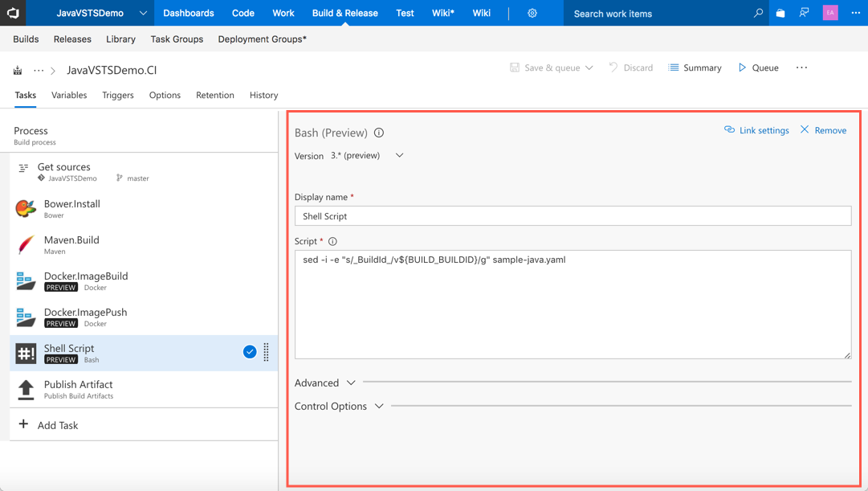Click inside the Display name input field
Viewport: 868px width, 491px height.
(x=571, y=215)
